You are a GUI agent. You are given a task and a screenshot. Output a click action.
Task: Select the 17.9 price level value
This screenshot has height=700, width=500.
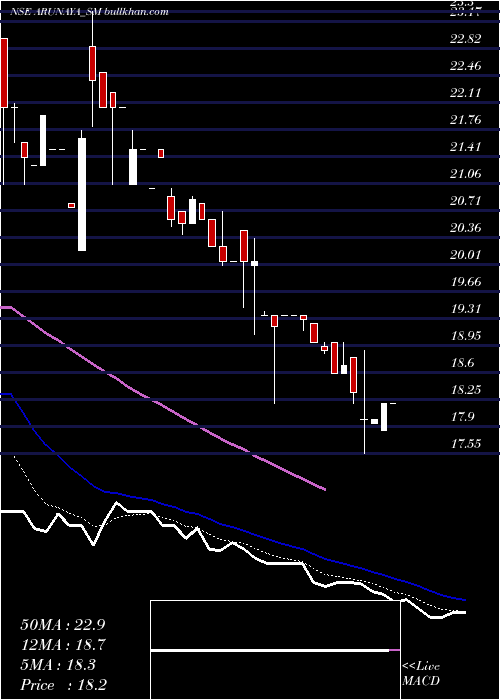tap(462, 417)
